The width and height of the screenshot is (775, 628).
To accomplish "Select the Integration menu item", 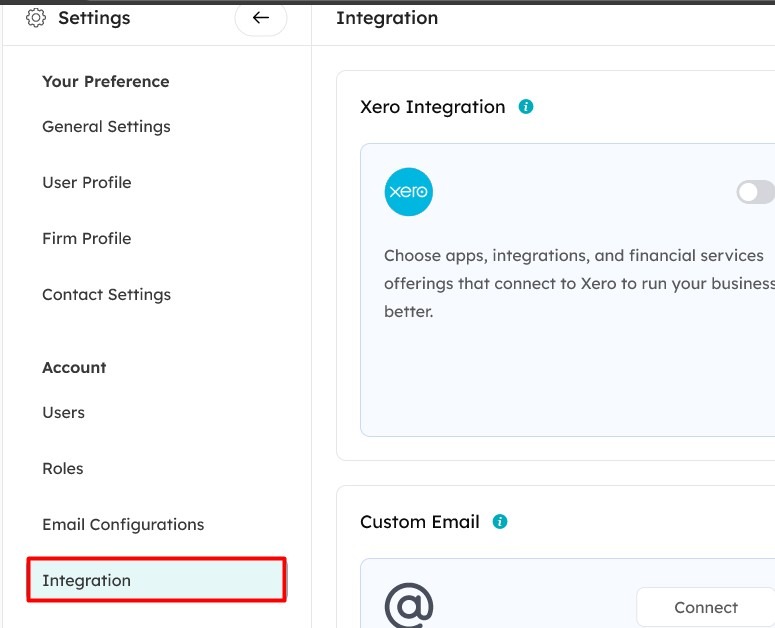I will click(x=156, y=580).
